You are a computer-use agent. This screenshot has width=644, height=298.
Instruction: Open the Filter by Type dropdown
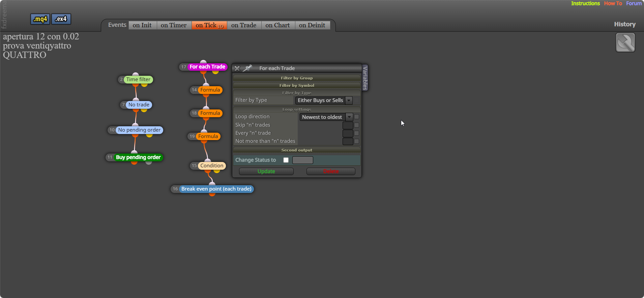point(324,100)
